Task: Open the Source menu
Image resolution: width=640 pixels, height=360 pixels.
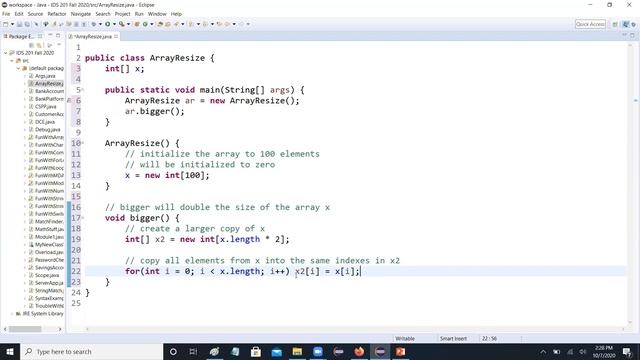Action: click(x=35, y=14)
